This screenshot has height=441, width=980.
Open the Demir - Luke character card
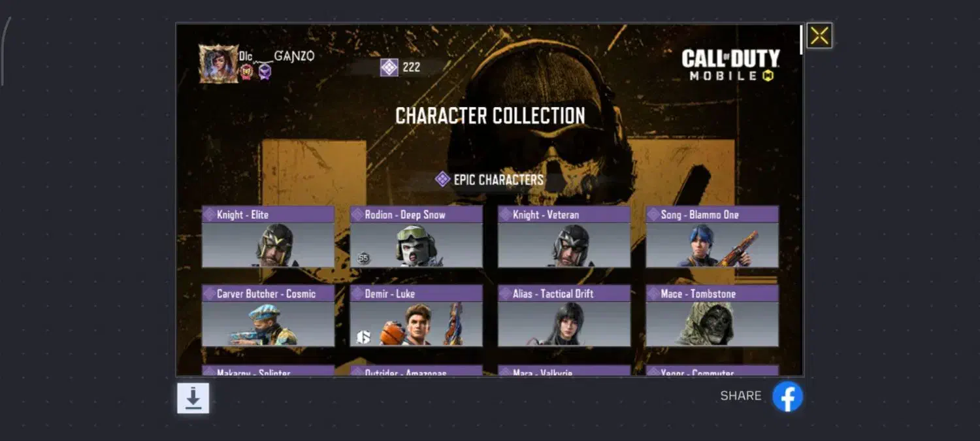(x=416, y=316)
